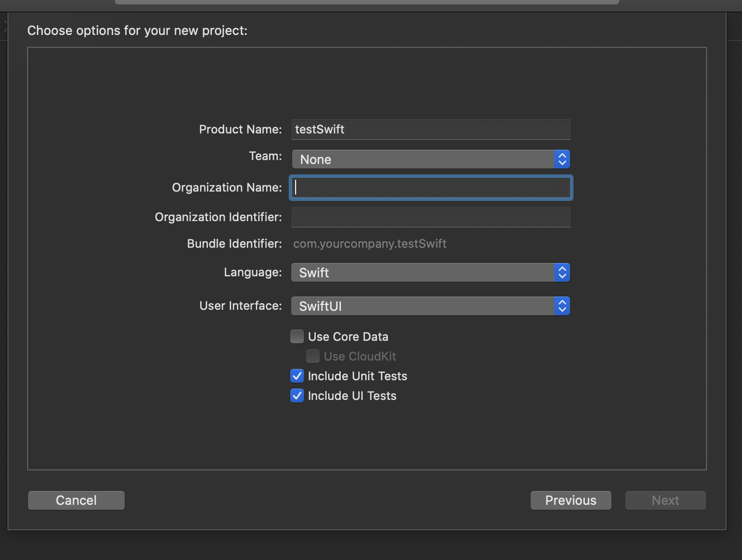
Task: Uncheck Include Unit Tests
Action: (x=297, y=376)
